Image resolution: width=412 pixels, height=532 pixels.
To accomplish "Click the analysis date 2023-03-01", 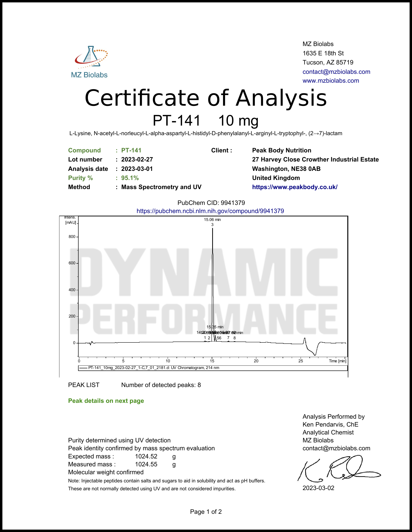I will coord(137,169).
